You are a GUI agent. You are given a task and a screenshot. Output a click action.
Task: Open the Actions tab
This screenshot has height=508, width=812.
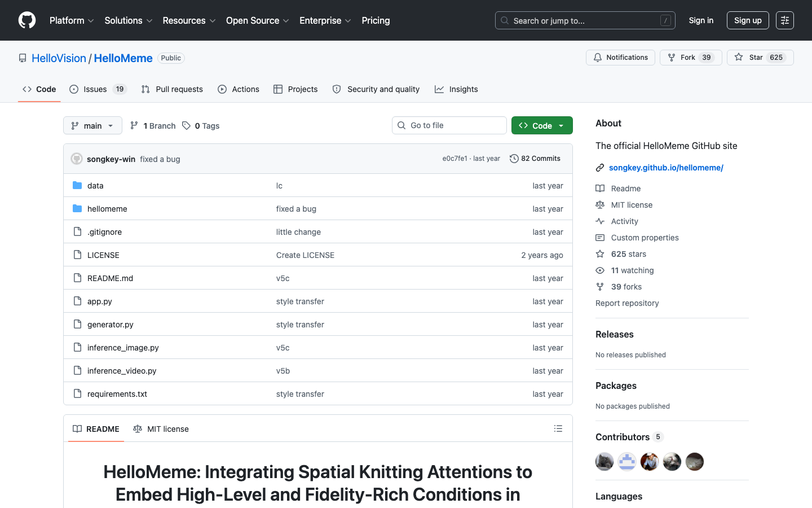[x=239, y=89]
